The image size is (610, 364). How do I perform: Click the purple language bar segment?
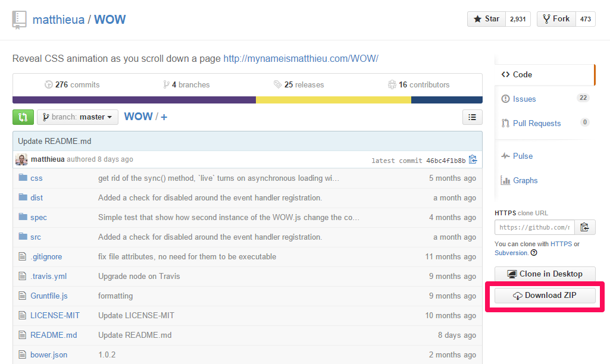click(x=134, y=100)
